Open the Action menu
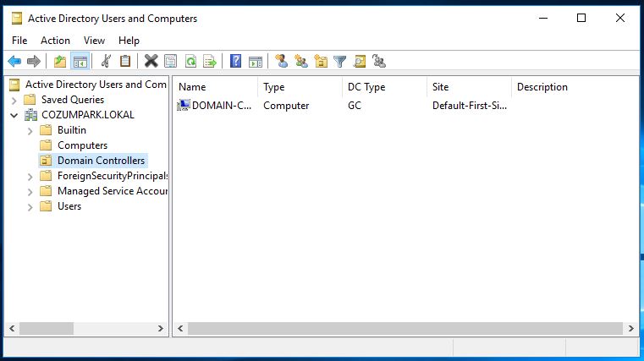 (55, 40)
